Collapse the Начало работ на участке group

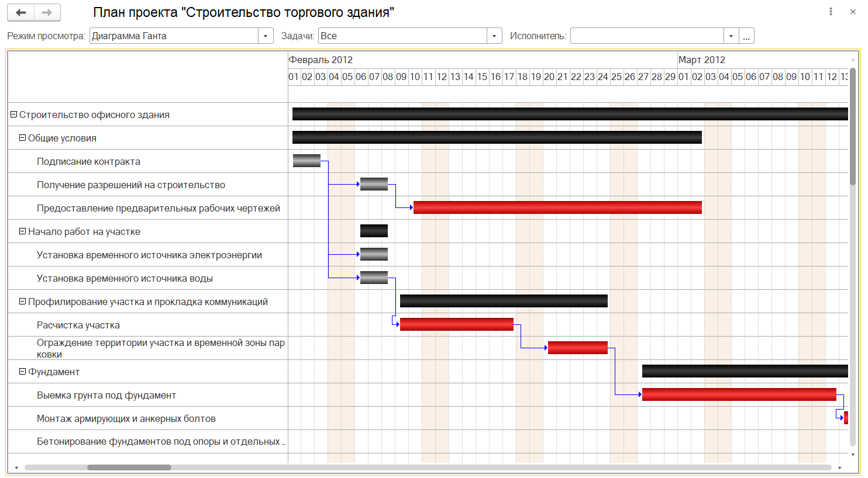pos(23,231)
